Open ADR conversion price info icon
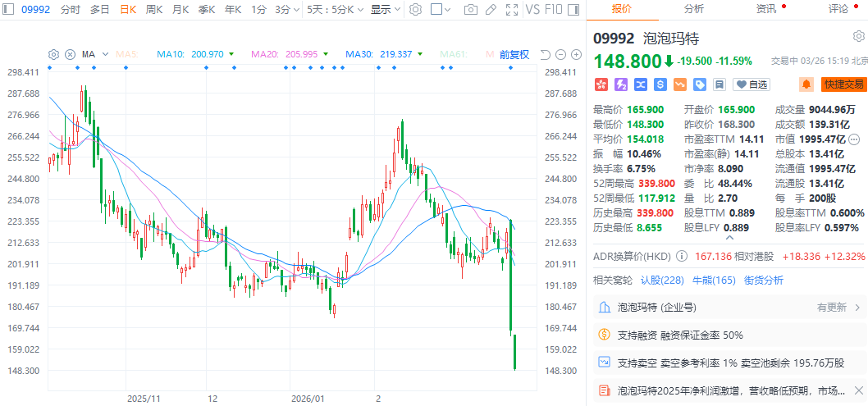Image resolution: width=868 pixels, height=406 pixels. (x=682, y=256)
